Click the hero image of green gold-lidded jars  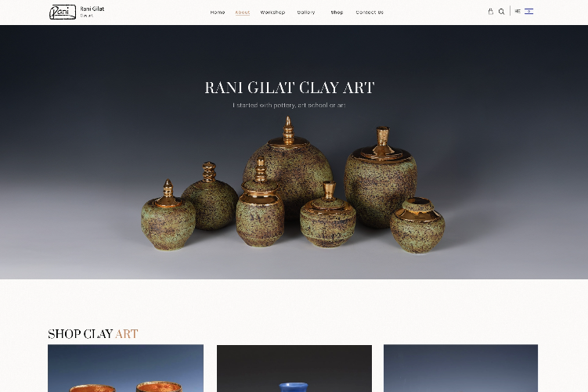[x=294, y=187]
